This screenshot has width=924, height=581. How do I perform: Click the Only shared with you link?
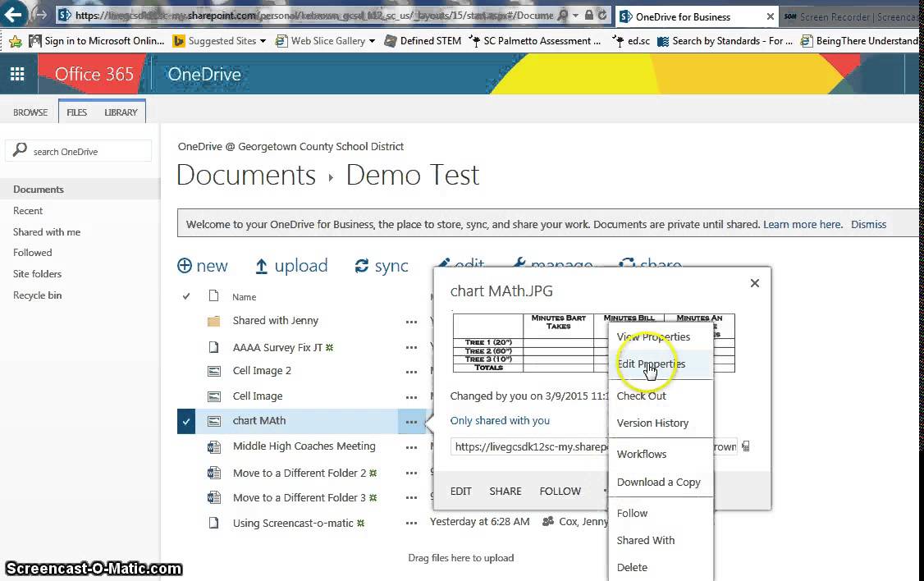500,421
